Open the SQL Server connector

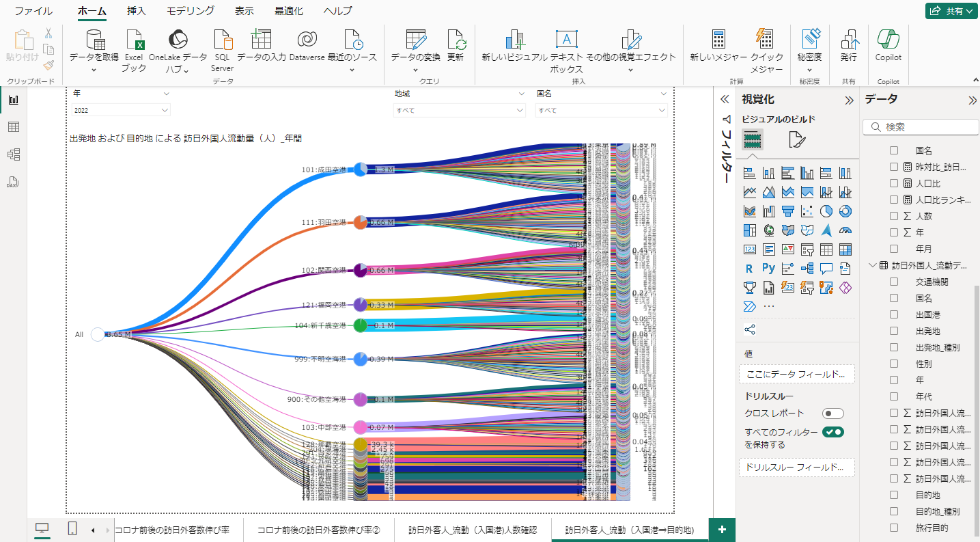tap(222, 40)
